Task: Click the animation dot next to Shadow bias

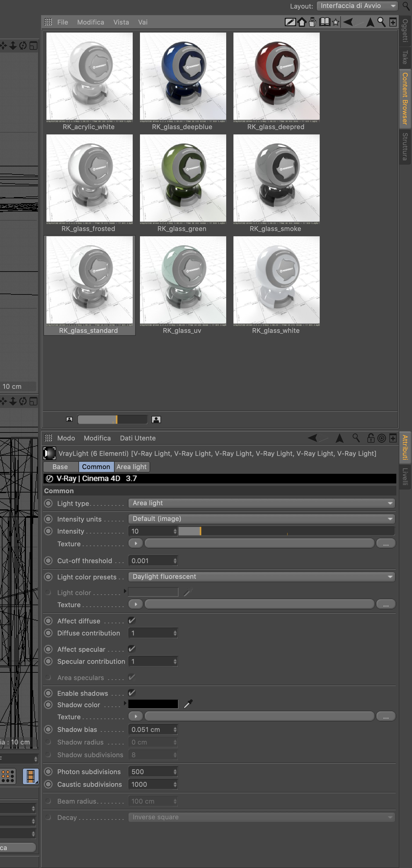Action: [49, 729]
